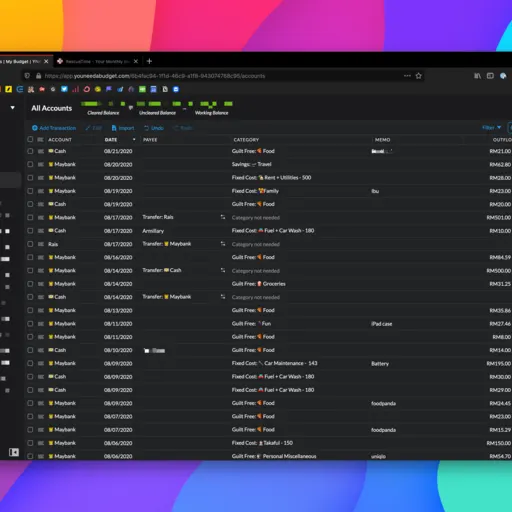512x512 pixels.
Task: Click transfer arrows icon on Rais account row
Action: click(x=223, y=244)
